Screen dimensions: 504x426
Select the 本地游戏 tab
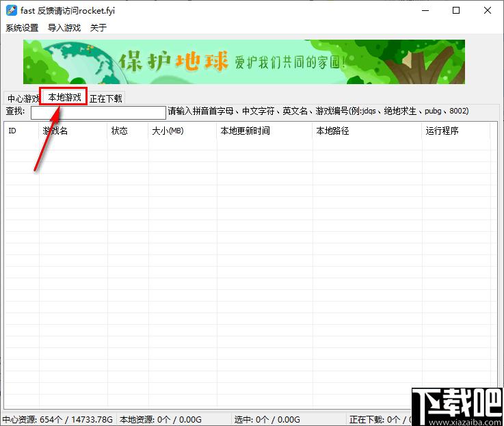point(64,97)
